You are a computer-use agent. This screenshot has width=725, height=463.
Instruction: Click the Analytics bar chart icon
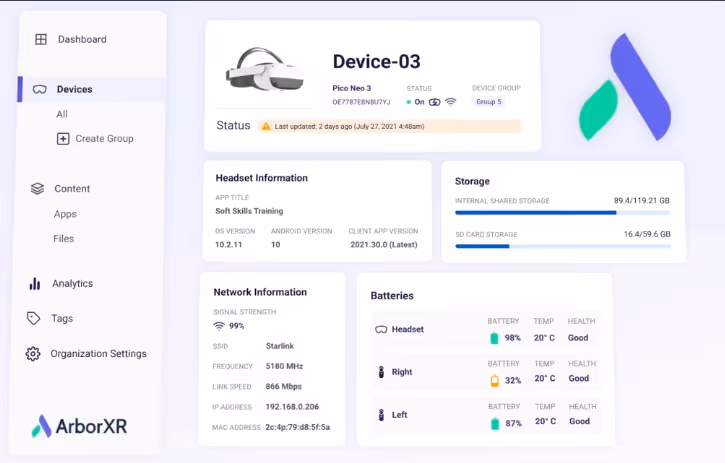(35, 284)
